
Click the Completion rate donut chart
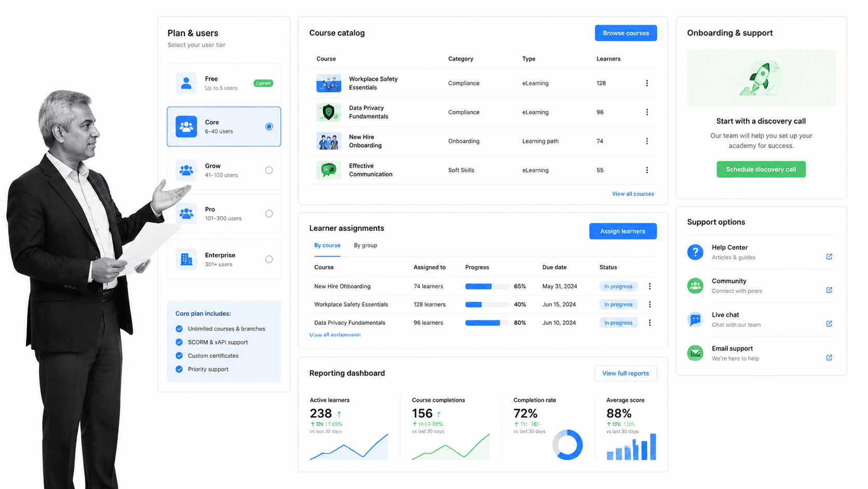(x=567, y=445)
